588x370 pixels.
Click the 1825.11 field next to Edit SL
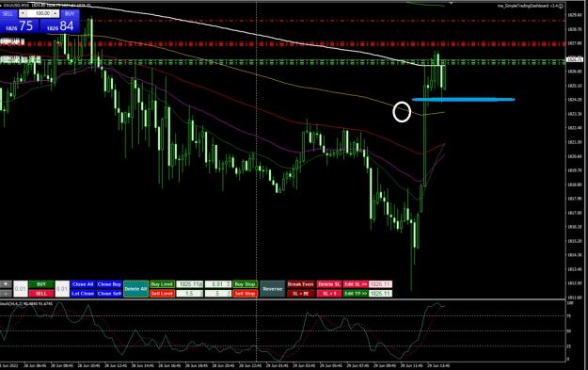[x=380, y=284]
